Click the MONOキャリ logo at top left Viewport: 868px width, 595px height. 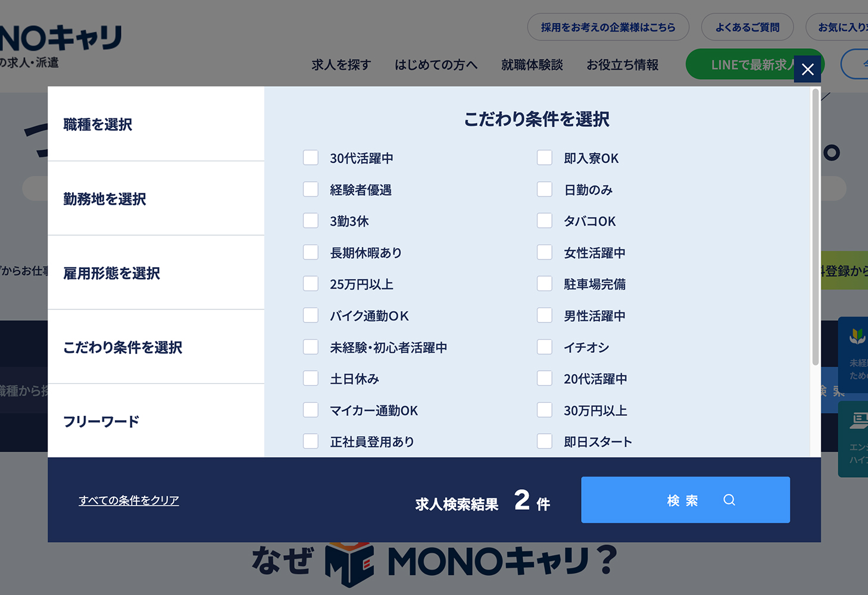60,39
